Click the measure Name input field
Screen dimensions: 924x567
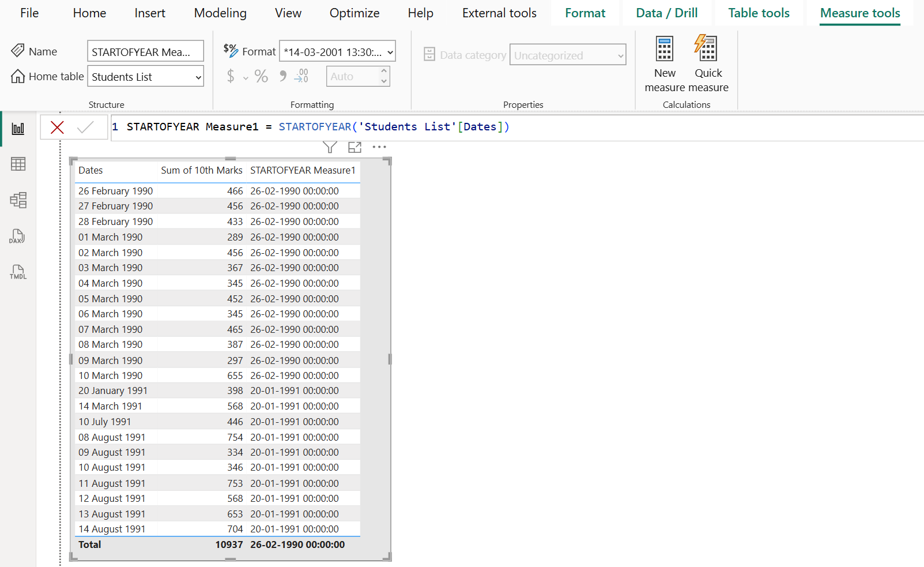pyautogui.click(x=145, y=52)
